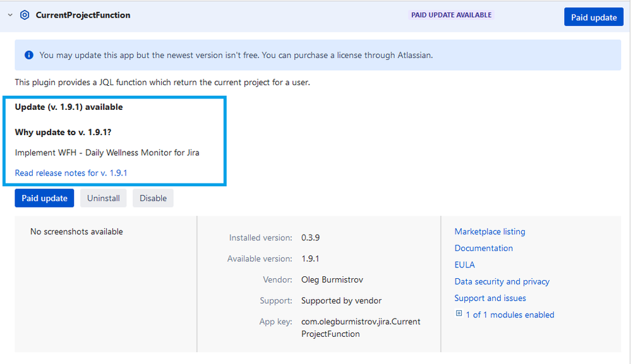The width and height of the screenshot is (631, 364).
Task: Click Implement WFH - Daily Wellness Monitor text
Action: point(107,153)
